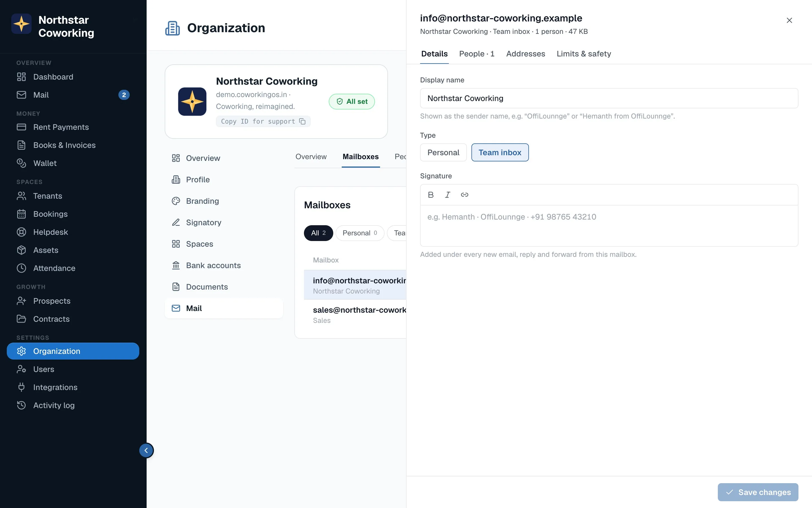Copy the organization ID for support
This screenshot has height=508, width=812.
click(263, 121)
